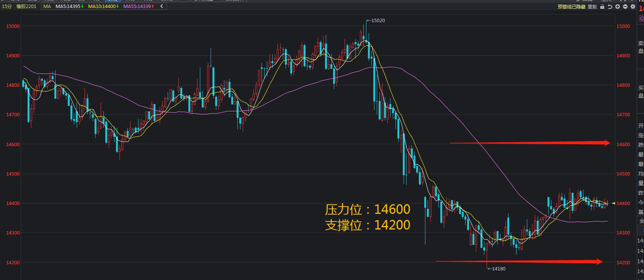Click the purple badge in right panel
Screen dimensions: 644x280
(641, 18)
